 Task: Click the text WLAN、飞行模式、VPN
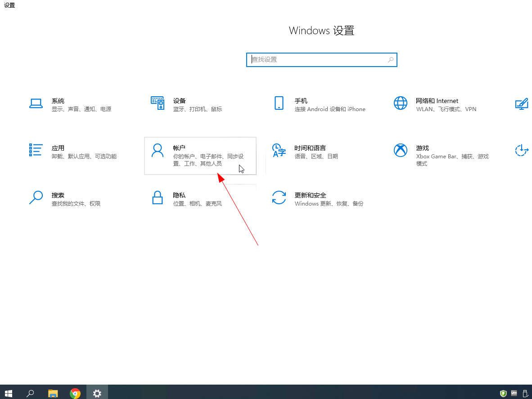tap(446, 109)
